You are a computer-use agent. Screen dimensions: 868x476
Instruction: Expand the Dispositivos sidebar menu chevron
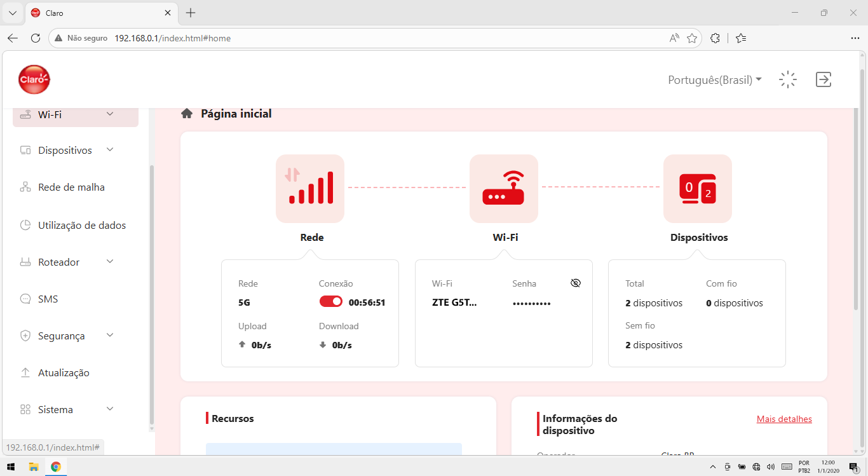click(x=110, y=150)
